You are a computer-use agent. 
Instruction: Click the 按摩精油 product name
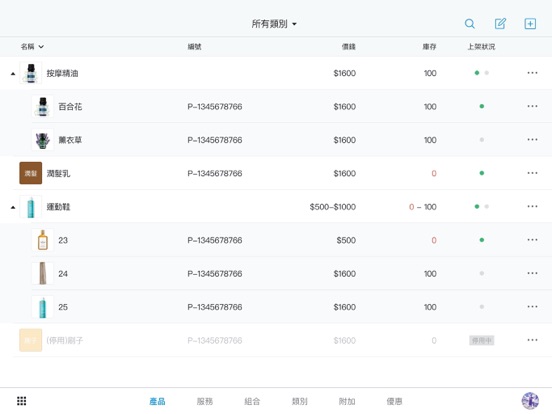point(62,73)
